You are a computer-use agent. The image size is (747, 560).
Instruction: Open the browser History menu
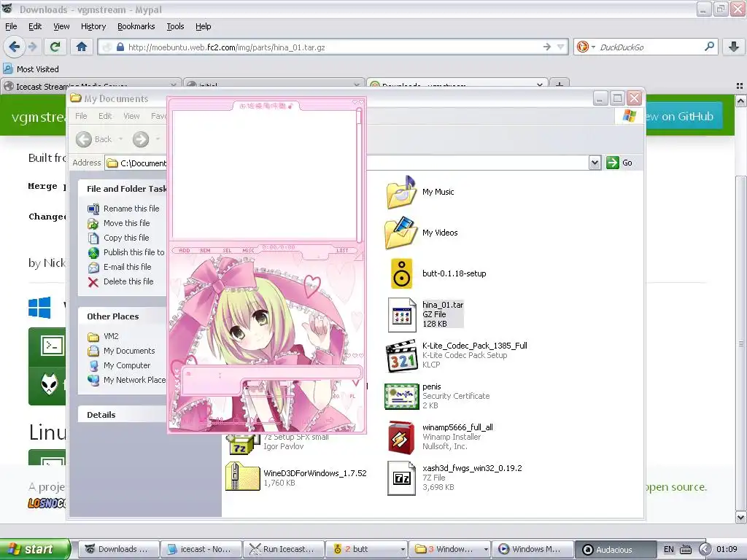point(93,26)
